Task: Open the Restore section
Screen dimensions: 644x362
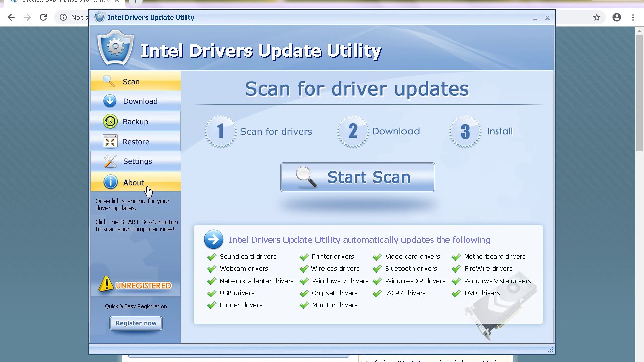Action: [x=135, y=141]
